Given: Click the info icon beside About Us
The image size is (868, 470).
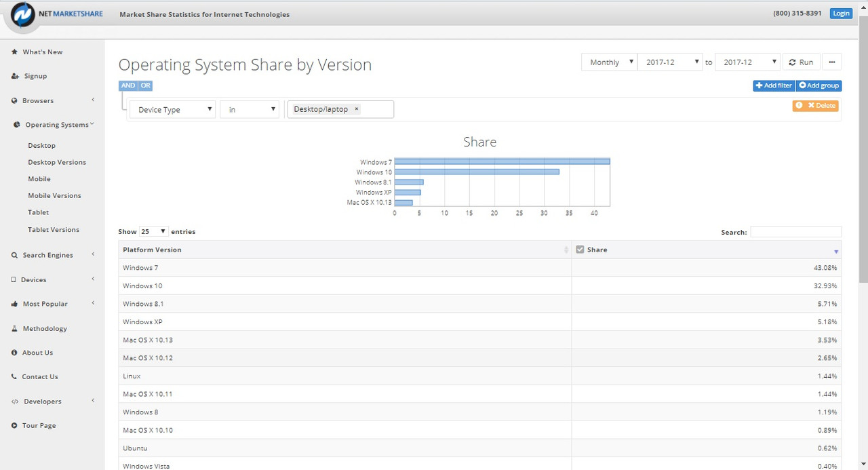Looking at the screenshot, I should tap(15, 353).
